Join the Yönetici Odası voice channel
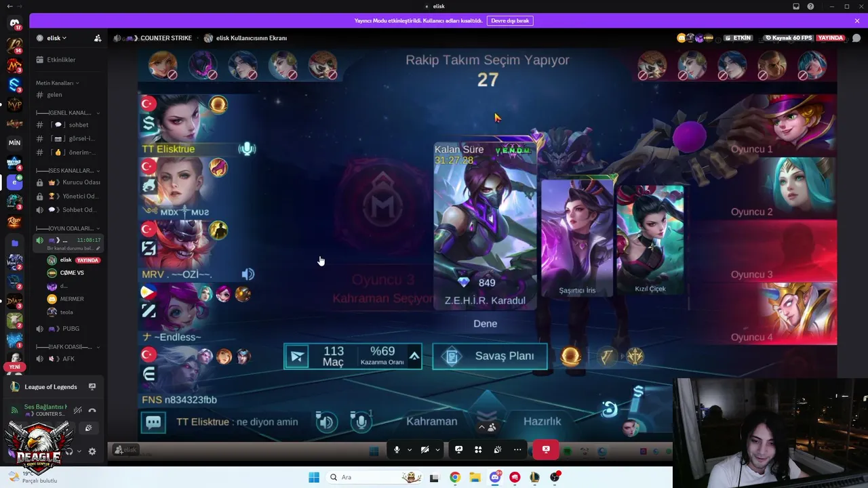Screen dimensions: 868x488 (x=68, y=196)
